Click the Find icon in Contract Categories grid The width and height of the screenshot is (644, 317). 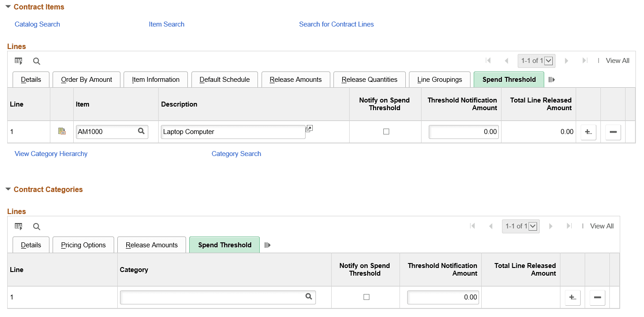[36, 226]
